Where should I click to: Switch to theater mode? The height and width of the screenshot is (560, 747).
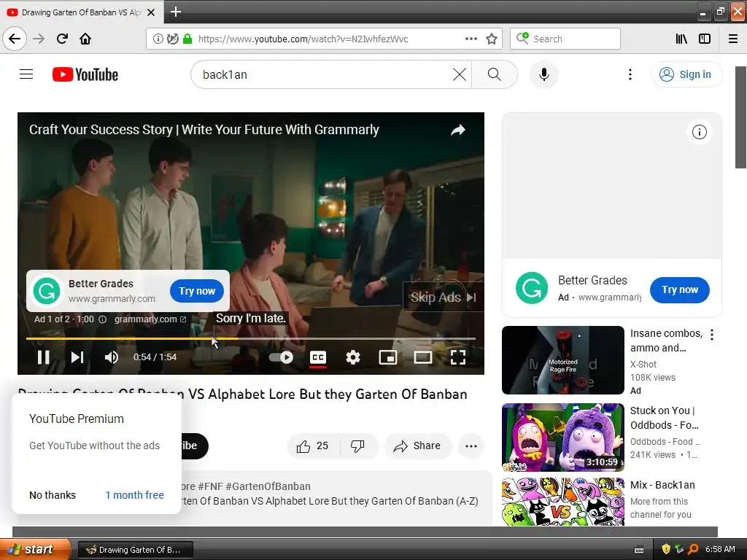[422, 357]
